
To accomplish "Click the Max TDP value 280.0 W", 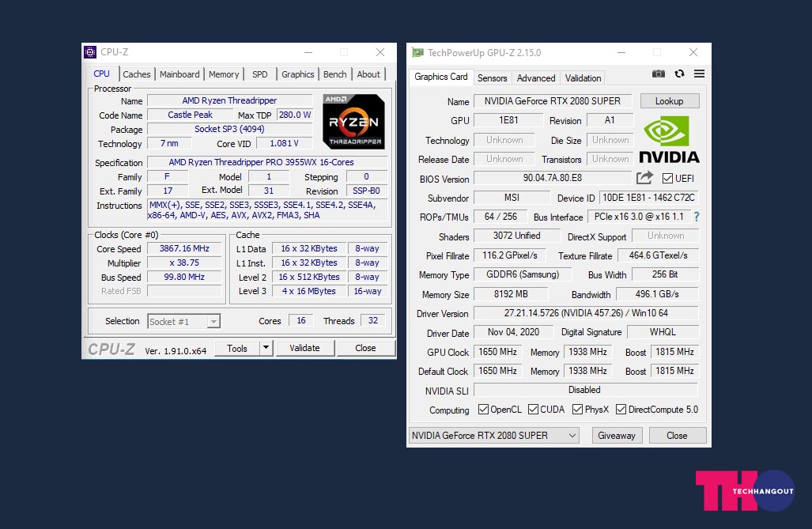I will [295, 115].
